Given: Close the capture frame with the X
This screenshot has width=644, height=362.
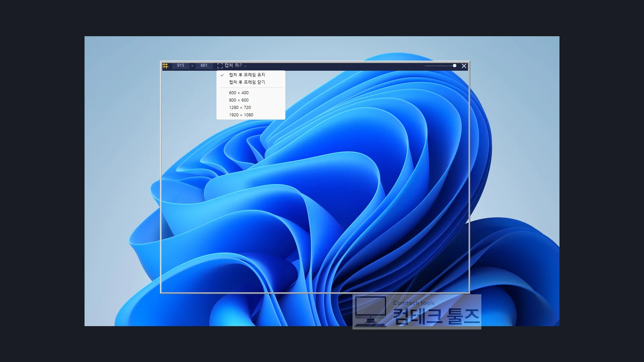Looking at the screenshot, I should [x=464, y=66].
